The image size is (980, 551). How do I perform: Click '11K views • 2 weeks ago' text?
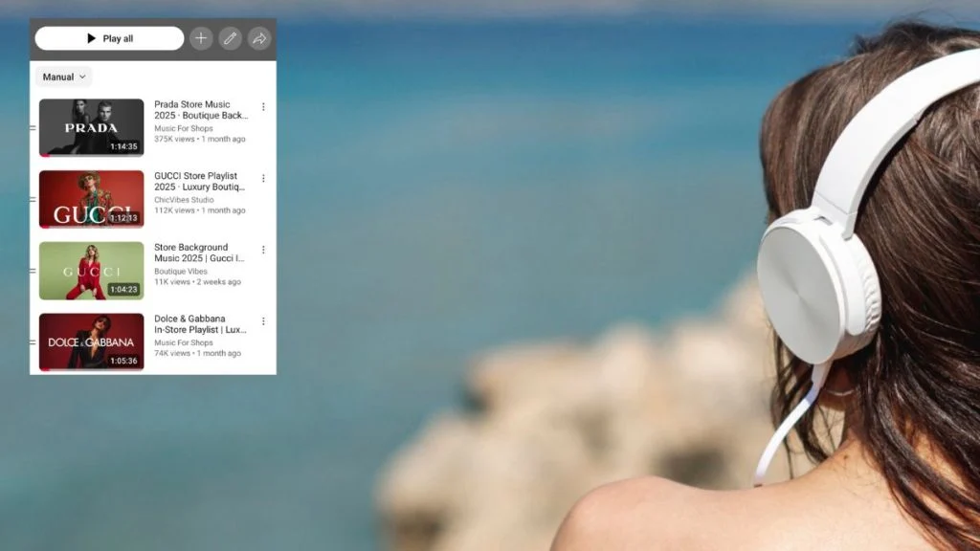click(197, 282)
